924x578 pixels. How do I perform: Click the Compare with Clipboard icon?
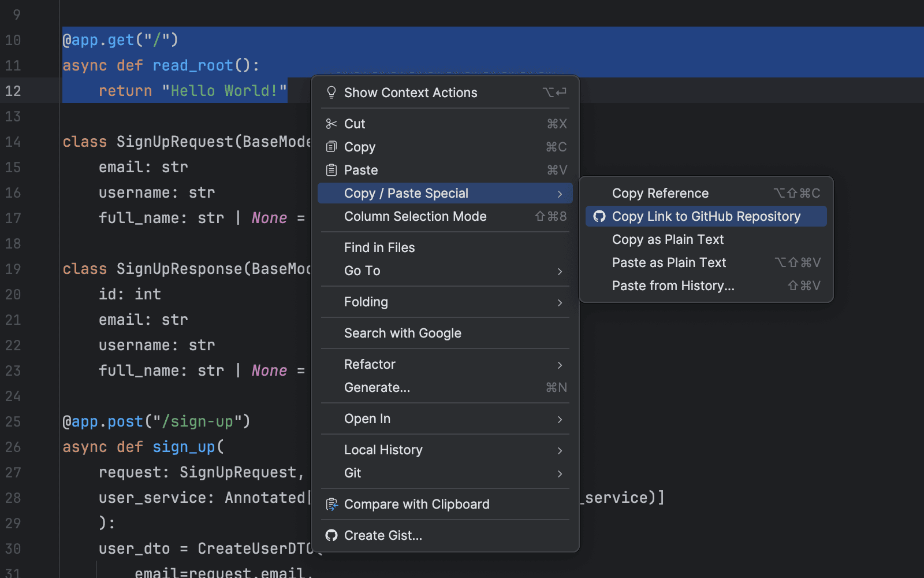tap(331, 503)
